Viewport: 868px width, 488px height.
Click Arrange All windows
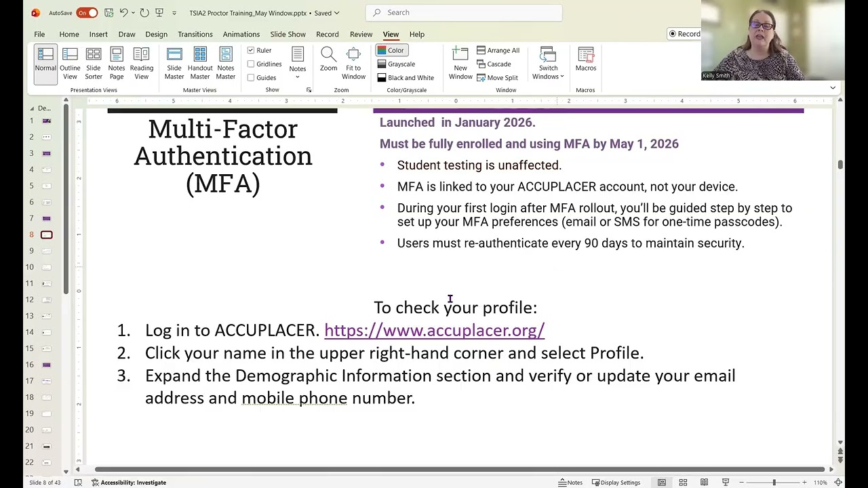point(498,50)
